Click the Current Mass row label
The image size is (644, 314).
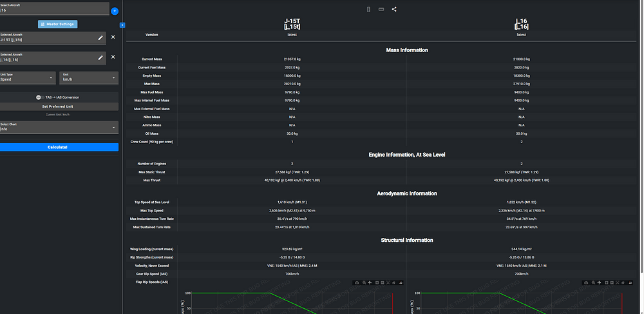pos(151,59)
